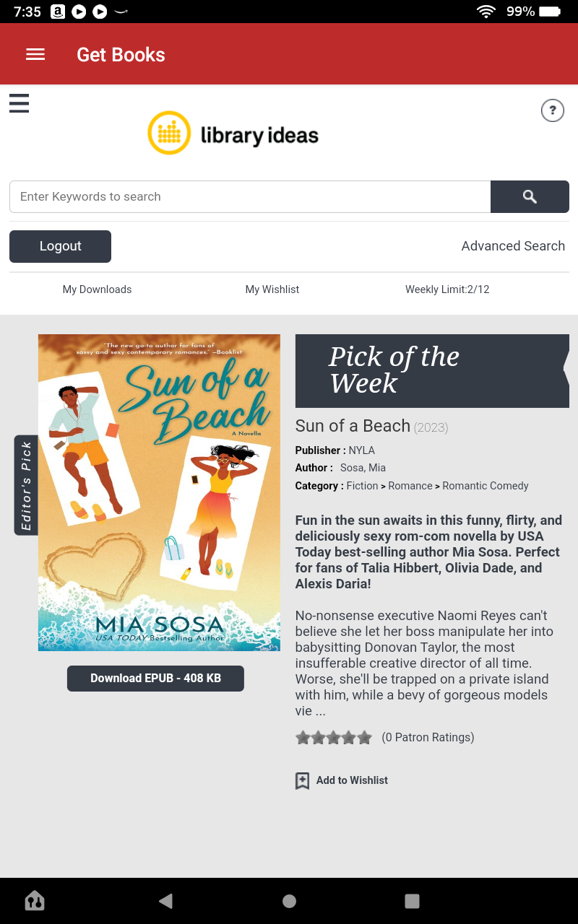Open the Fiction category link

362,486
